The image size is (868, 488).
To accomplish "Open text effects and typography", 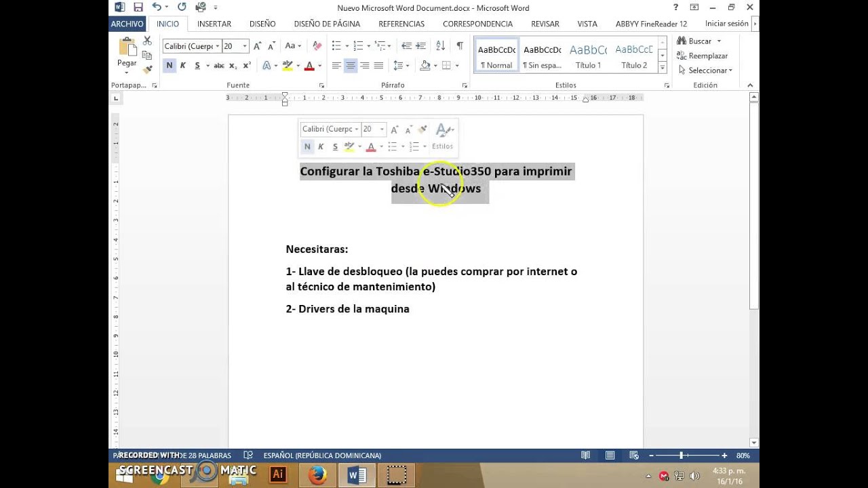I will click(x=267, y=66).
